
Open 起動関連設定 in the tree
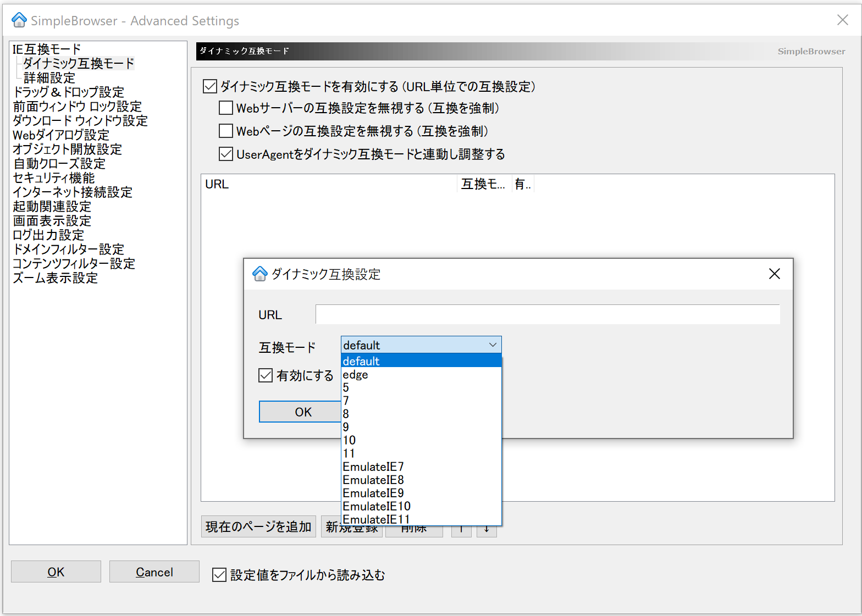[52, 207]
